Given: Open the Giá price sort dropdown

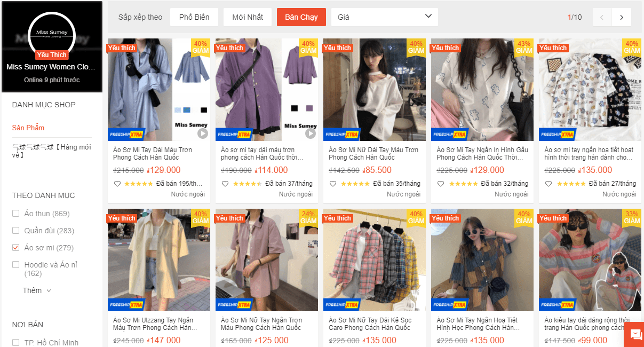Looking at the screenshot, I should (x=385, y=17).
